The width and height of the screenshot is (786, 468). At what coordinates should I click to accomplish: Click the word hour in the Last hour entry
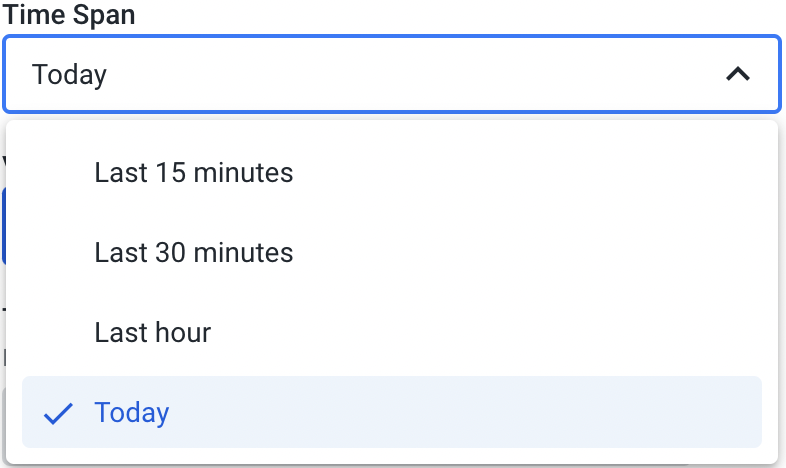click(183, 333)
